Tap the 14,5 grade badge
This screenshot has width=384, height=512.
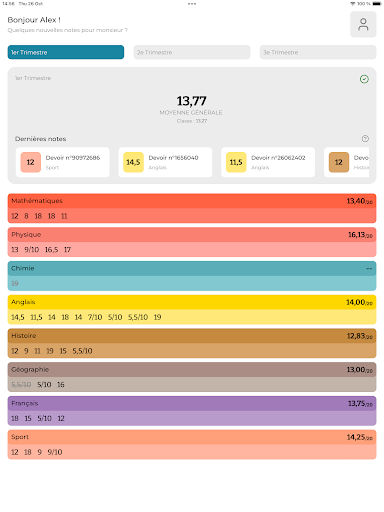133,162
